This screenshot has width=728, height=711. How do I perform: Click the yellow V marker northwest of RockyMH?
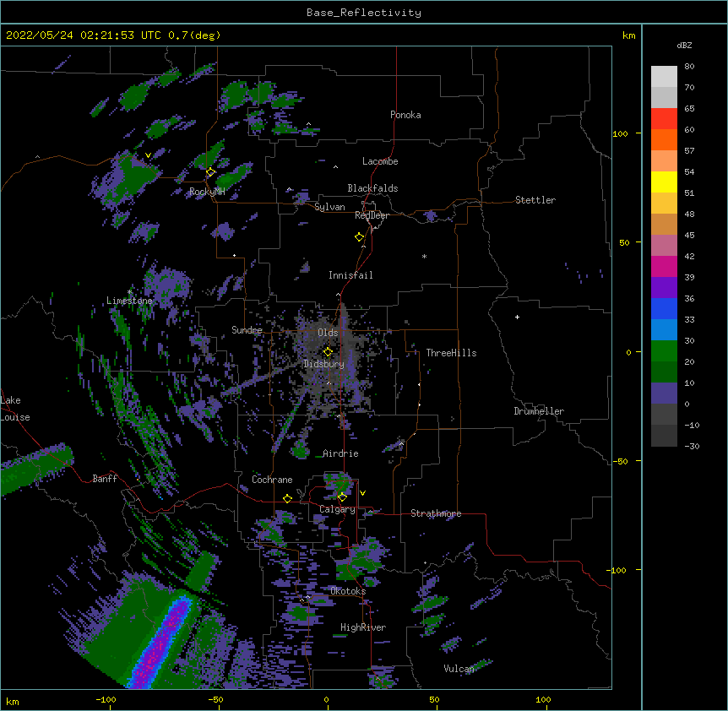148,155
